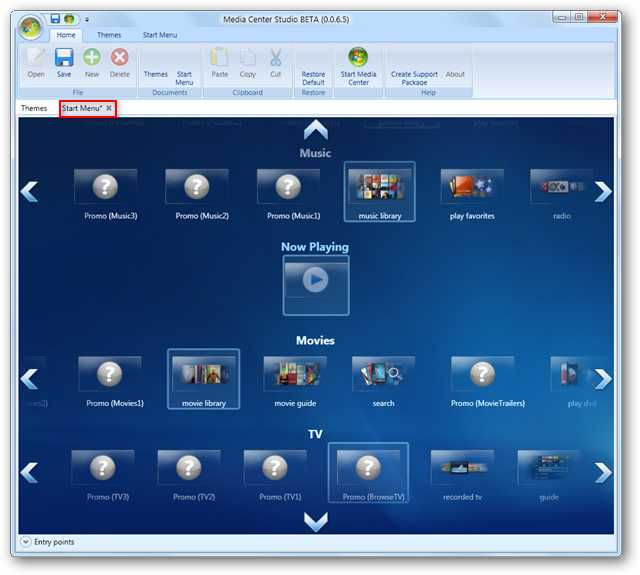Screen dimensions: 640x575
Task: Click the Movies strip title
Action: point(316,340)
